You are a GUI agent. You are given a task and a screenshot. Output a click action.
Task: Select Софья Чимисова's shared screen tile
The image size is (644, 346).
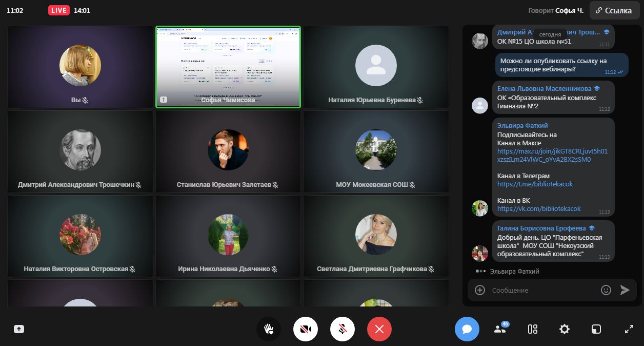pyautogui.click(x=228, y=67)
